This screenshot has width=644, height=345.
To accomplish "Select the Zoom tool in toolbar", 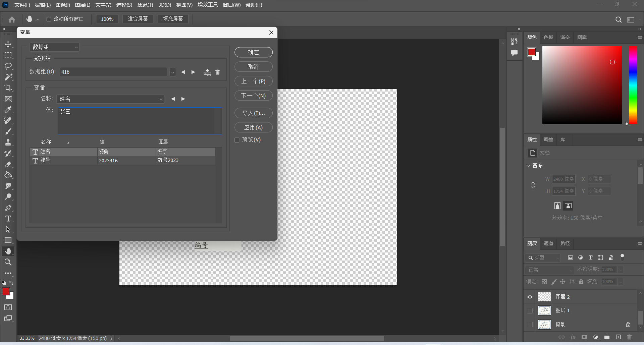I will click(x=8, y=262).
